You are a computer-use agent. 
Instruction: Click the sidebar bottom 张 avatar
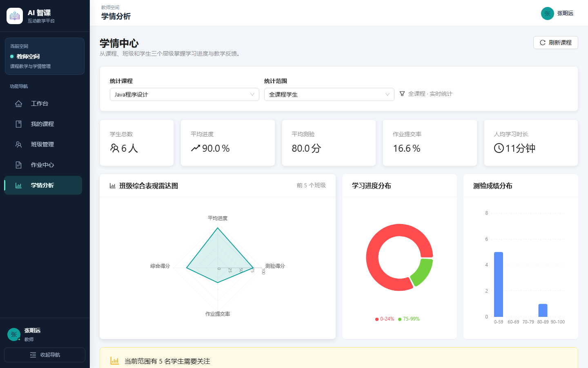14,334
